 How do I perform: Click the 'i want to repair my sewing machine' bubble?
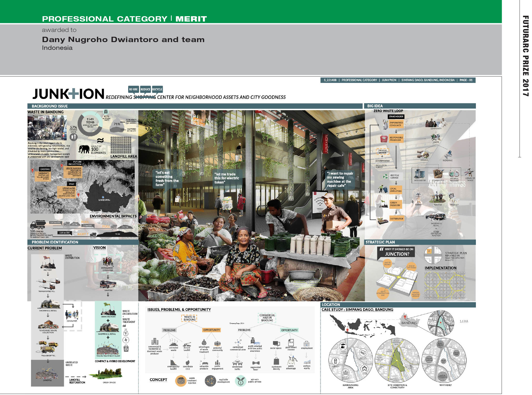tap(340, 179)
